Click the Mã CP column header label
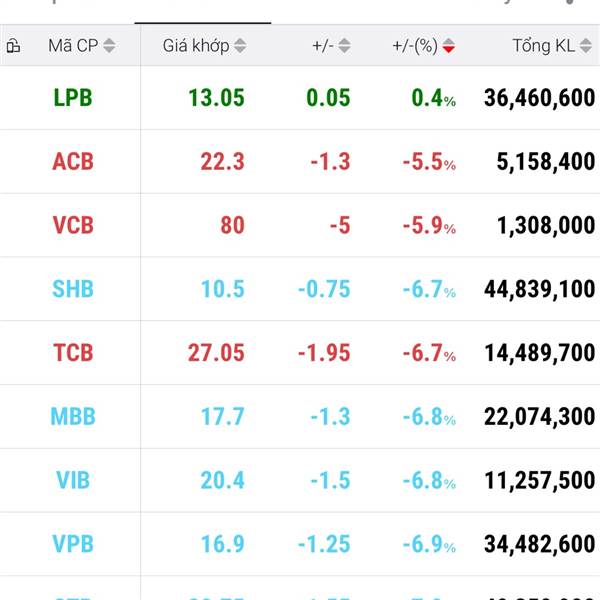Viewport: 600px width, 600px height. 73,46
